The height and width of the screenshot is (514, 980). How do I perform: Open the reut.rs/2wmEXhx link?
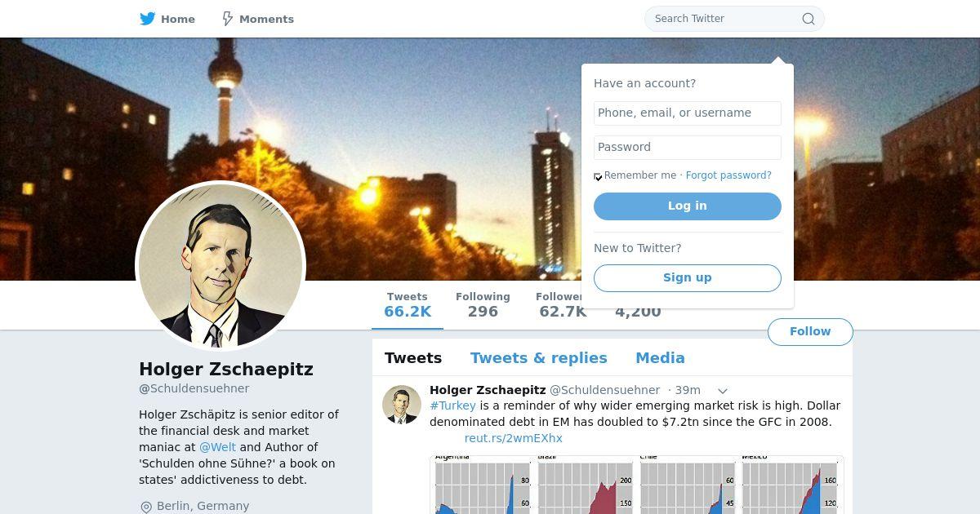[x=514, y=438]
